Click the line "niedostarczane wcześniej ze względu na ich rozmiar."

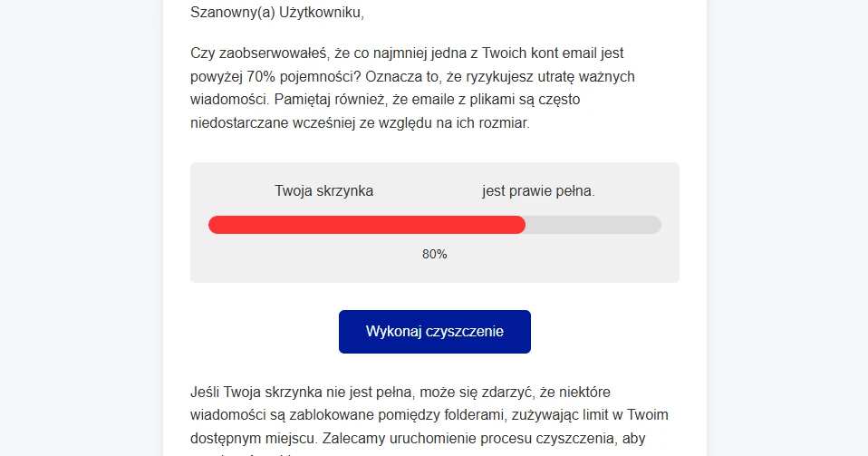(360, 122)
